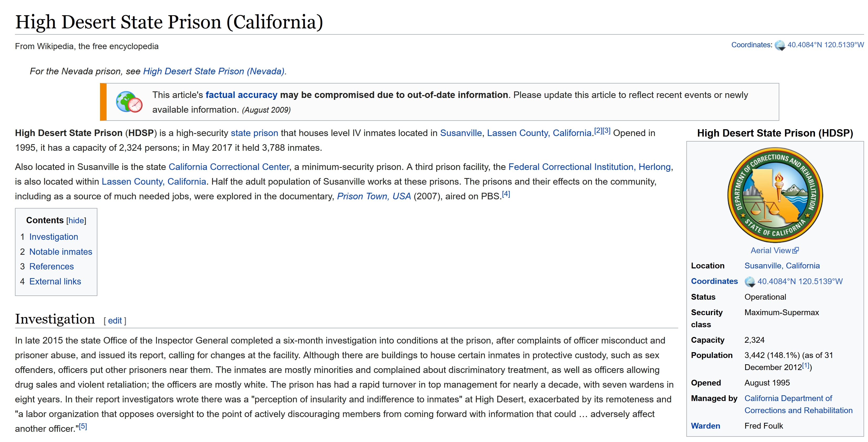Screen dimensions: 868x442
Task: Go to External links in the Contents box
Action: pyautogui.click(x=55, y=281)
